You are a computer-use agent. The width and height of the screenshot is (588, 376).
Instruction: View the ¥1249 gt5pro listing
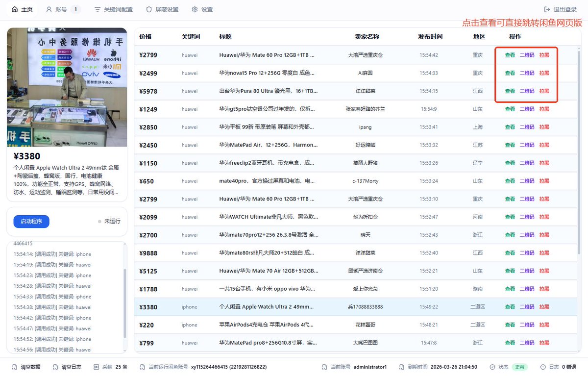click(x=510, y=109)
